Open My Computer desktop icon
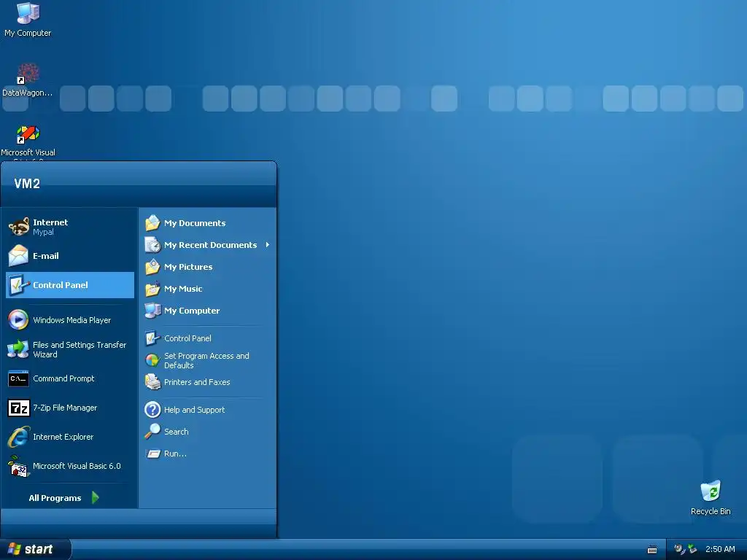Viewport: 747px width, 560px height. (x=28, y=20)
